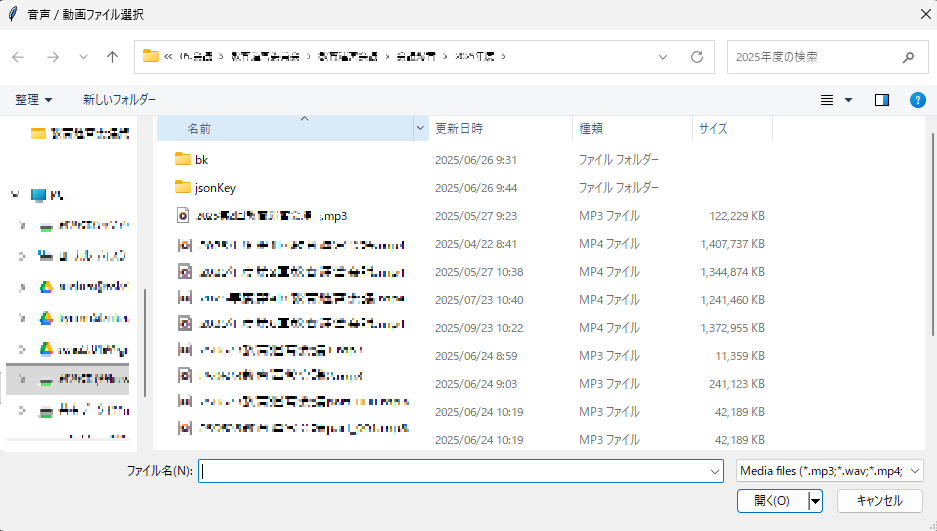Select the top yellow folder in sidebar

[79, 133]
